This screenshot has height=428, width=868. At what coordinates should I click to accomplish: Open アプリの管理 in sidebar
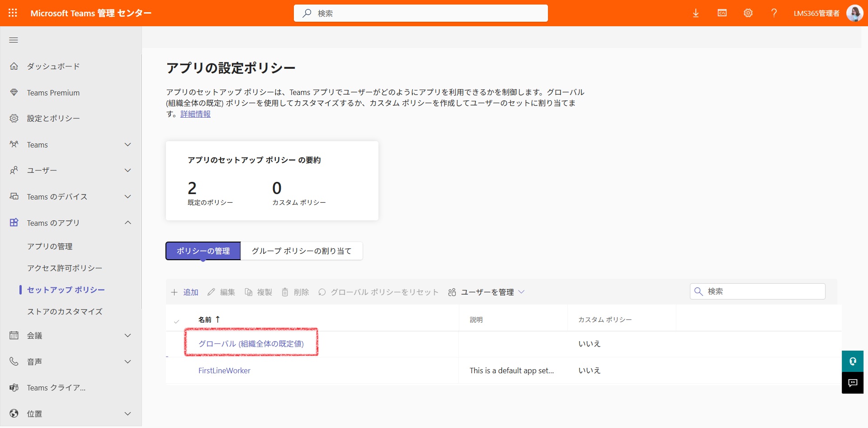(50, 247)
